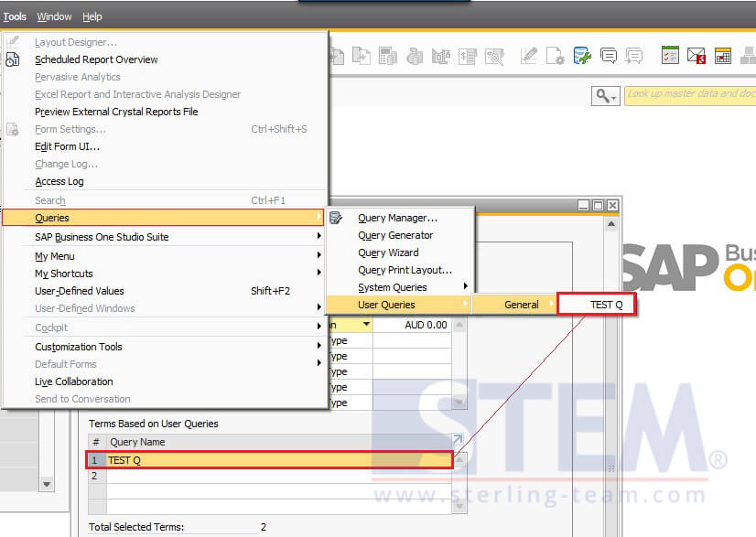Viewport: 756px width, 537px height.
Task: Click the Query Manager database menu icon
Action: coord(336,218)
